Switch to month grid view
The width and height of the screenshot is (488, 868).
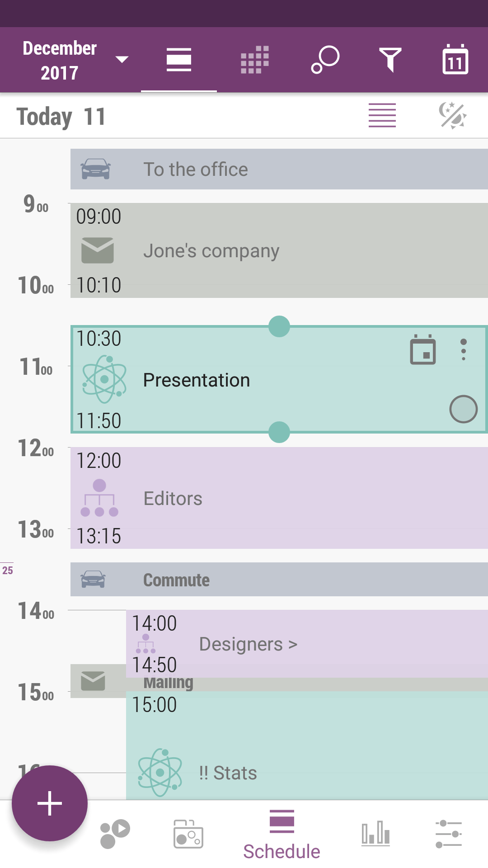[255, 60]
